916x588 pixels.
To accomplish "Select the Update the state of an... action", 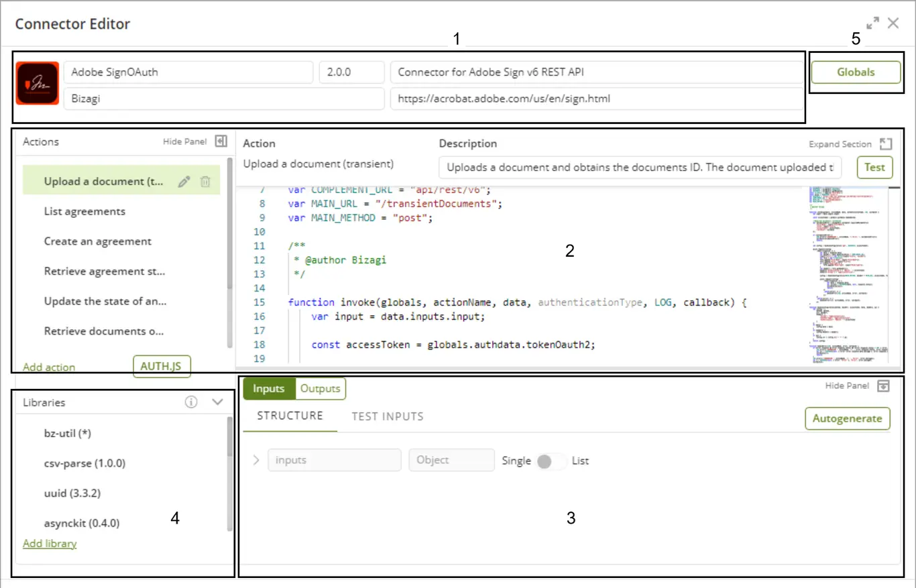I will point(121,301).
